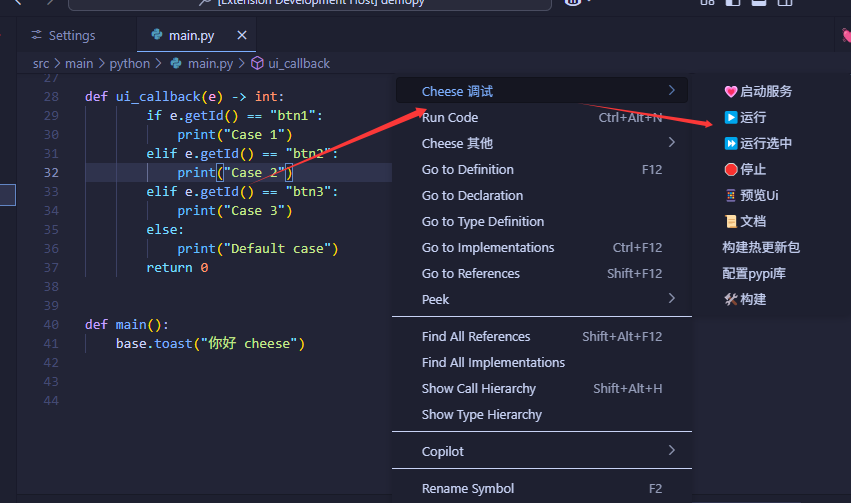Expand the Copilot submenu arrow
This screenshot has height=503, width=851.
pyautogui.click(x=671, y=450)
